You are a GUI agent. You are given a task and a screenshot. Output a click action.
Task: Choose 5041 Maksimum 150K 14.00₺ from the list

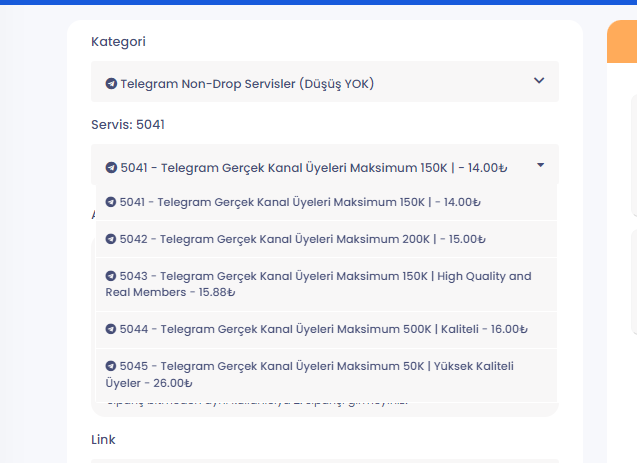click(x=300, y=202)
